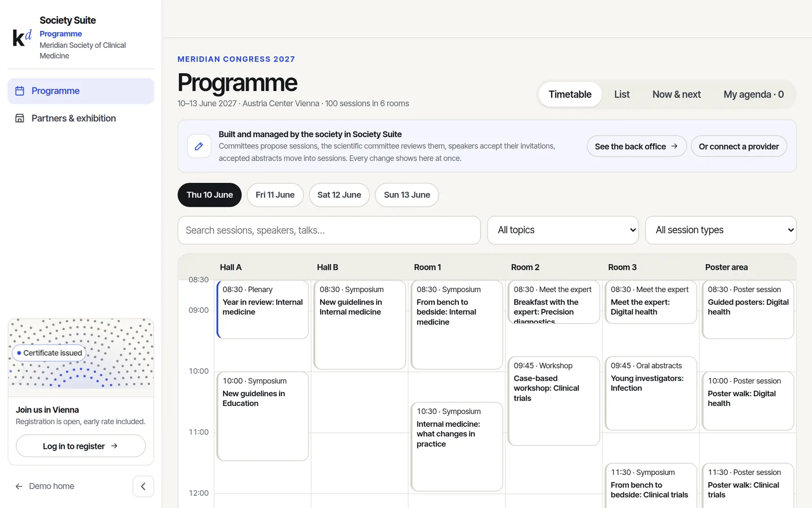This screenshot has width=812, height=508.
Task: Open the All topics dropdown
Action: point(563,230)
